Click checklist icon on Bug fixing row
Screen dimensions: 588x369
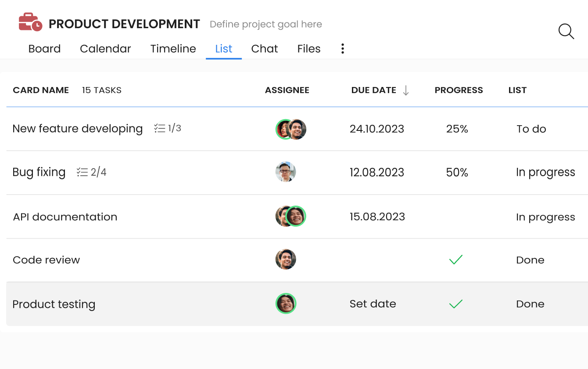click(x=82, y=172)
